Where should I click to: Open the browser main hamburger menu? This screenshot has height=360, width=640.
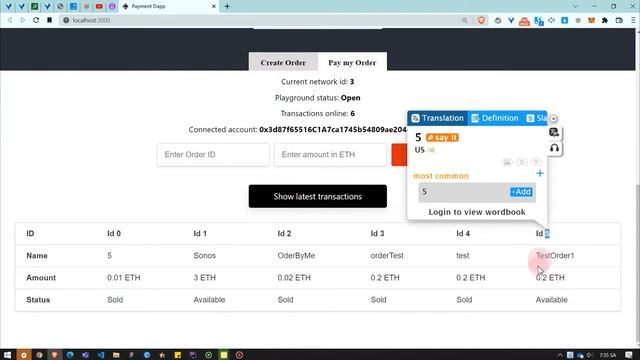coord(633,20)
